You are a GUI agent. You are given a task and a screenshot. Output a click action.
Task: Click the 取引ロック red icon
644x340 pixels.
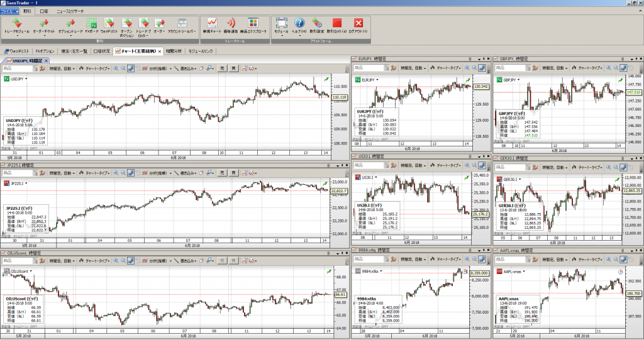tap(336, 25)
